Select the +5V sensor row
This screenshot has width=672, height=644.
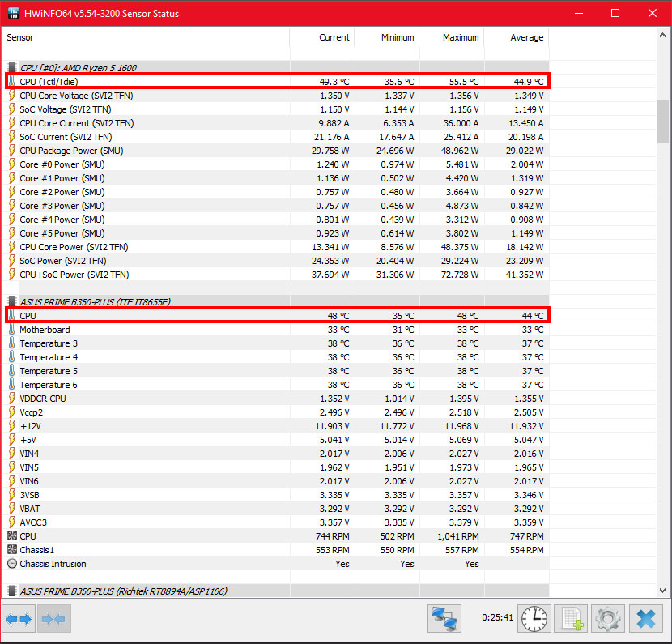[277, 440]
